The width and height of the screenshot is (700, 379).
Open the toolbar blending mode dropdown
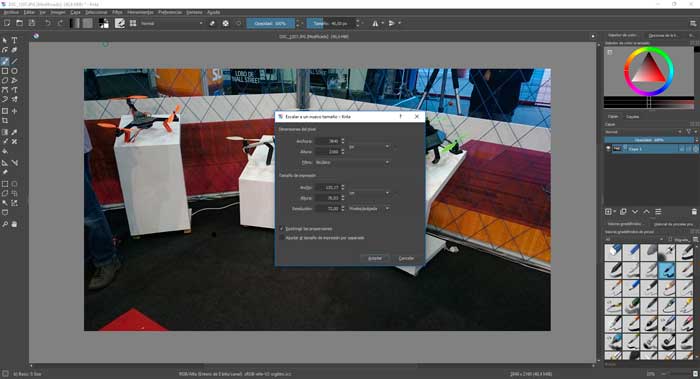pos(171,23)
